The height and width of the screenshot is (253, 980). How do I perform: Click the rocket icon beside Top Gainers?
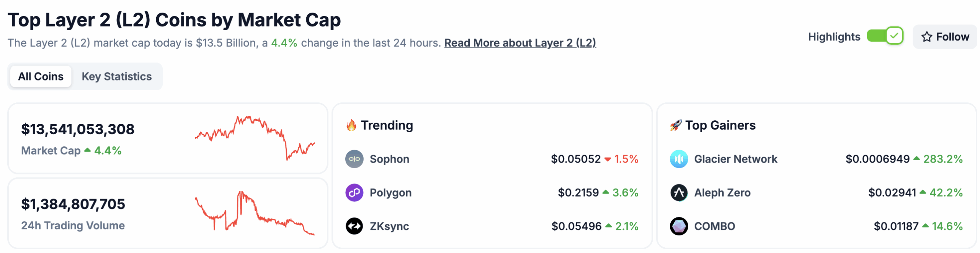(676, 125)
